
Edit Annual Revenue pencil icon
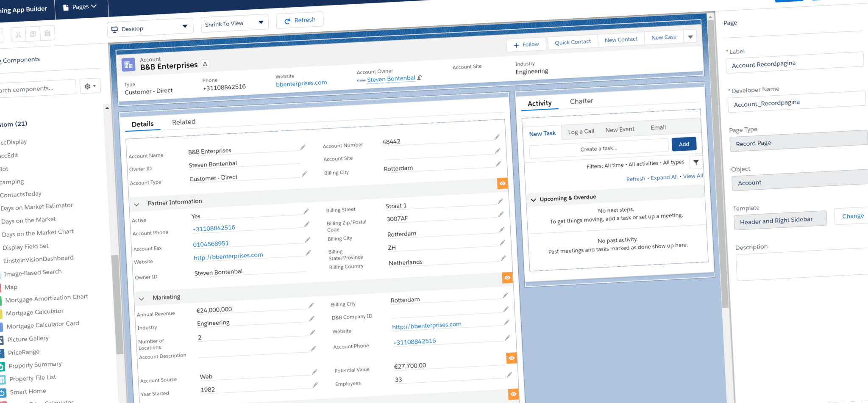click(x=311, y=306)
